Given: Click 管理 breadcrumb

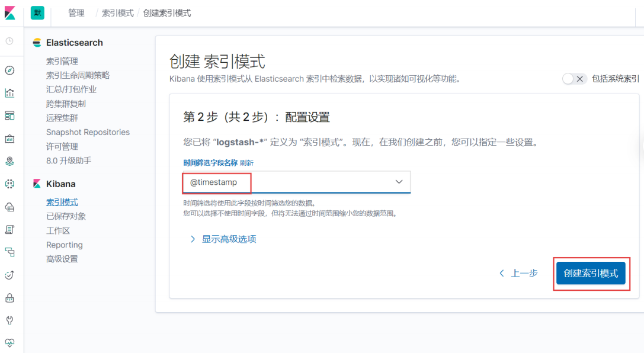Looking at the screenshot, I should [x=76, y=13].
